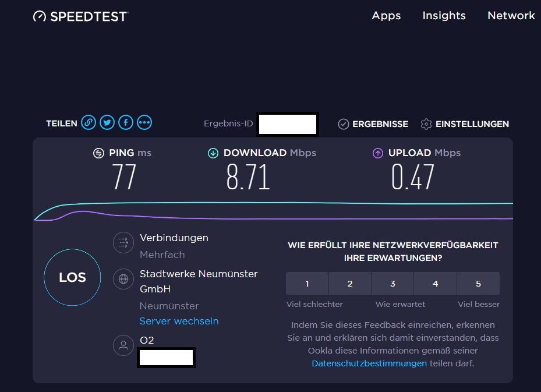The image size is (541, 392).
Task: Open Datenschutzbestimmungen link
Action: point(369,363)
